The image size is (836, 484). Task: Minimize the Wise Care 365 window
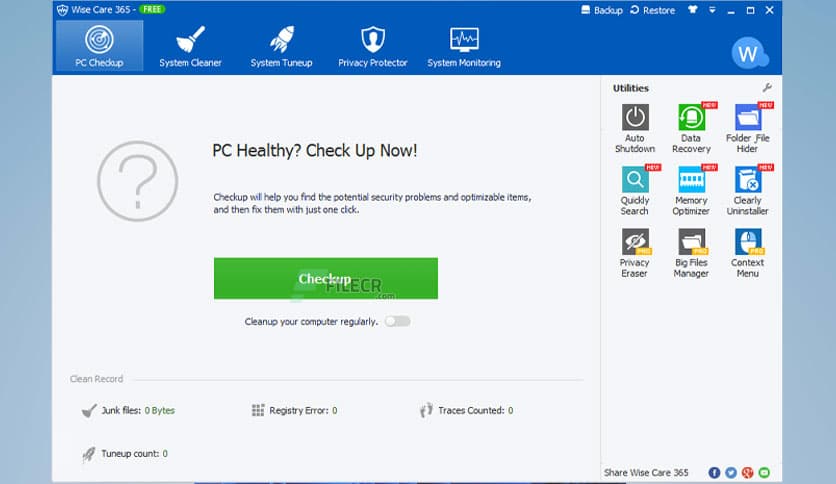[x=731, y=10]
